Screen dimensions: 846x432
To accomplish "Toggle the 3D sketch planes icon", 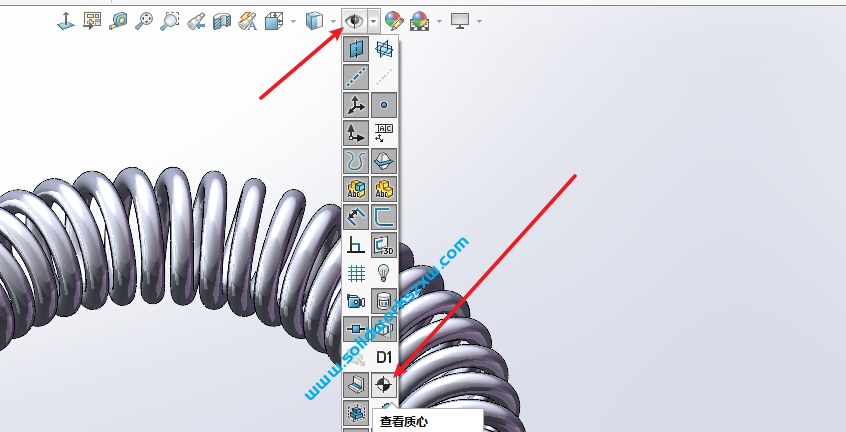I will point(384,245).
